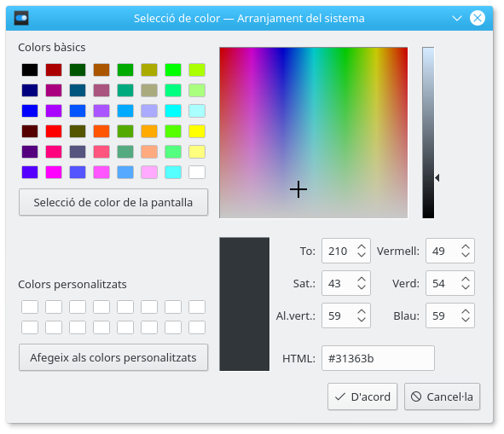Increase the Verd value
The height and width of the screenshot is (434, 504).
click(466, 280)
